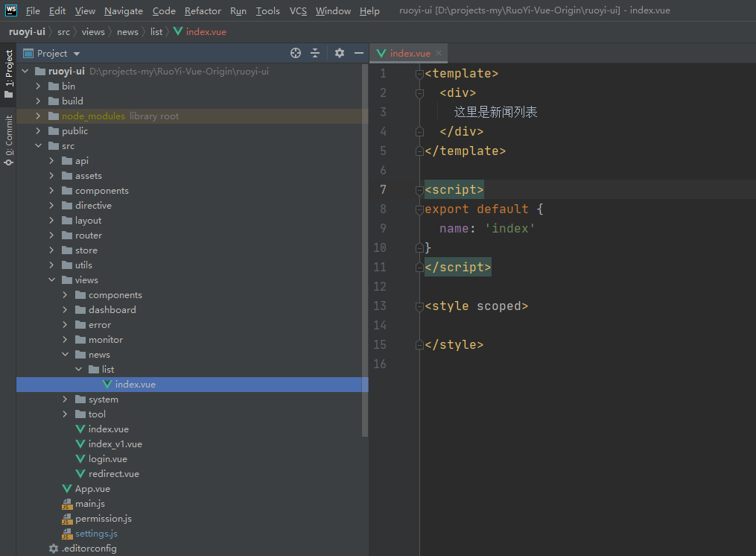Close the index.vue editor tab
The width and height of the screenshot is (756, 556).
click(x=438, y=53)
